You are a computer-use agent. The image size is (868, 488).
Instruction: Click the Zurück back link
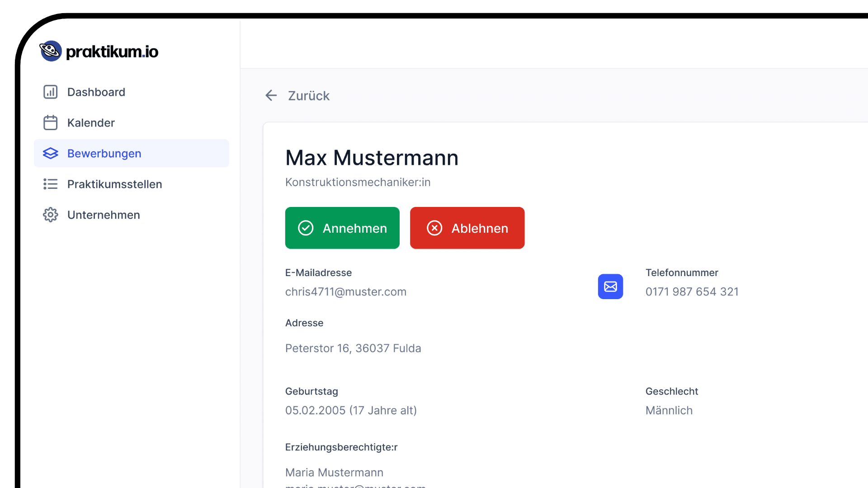pos(309,96)
